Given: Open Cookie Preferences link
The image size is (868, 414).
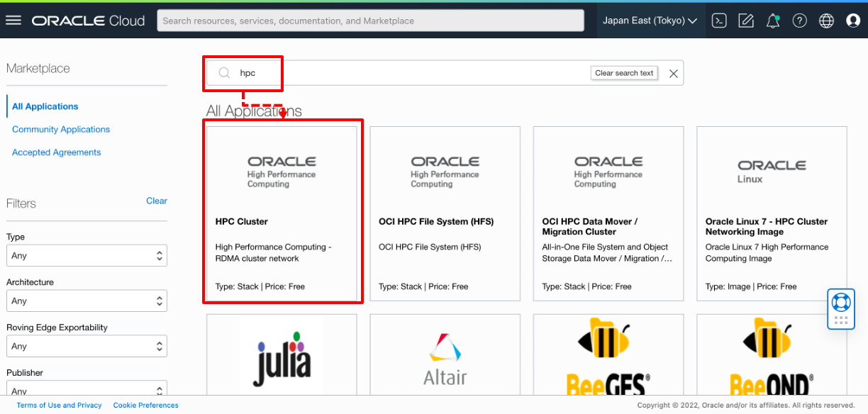Looking at the screenshot, I should click(x=146, y=405).
